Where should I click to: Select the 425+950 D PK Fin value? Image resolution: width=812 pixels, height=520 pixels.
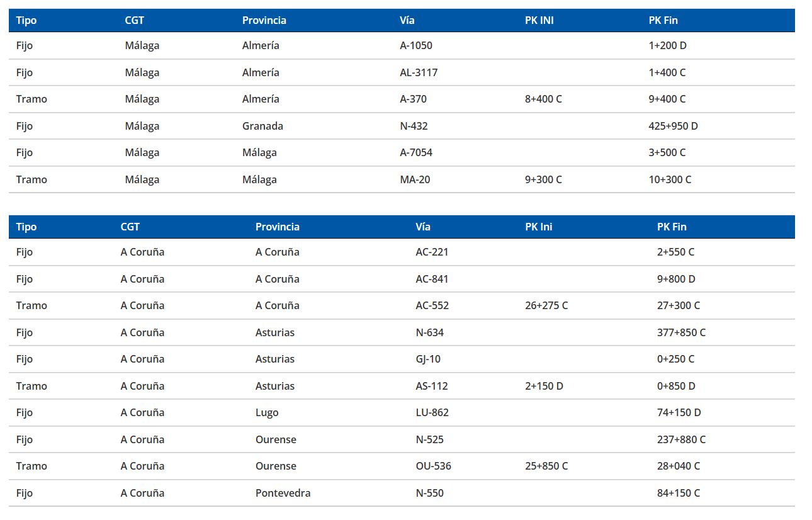point(674,126)
